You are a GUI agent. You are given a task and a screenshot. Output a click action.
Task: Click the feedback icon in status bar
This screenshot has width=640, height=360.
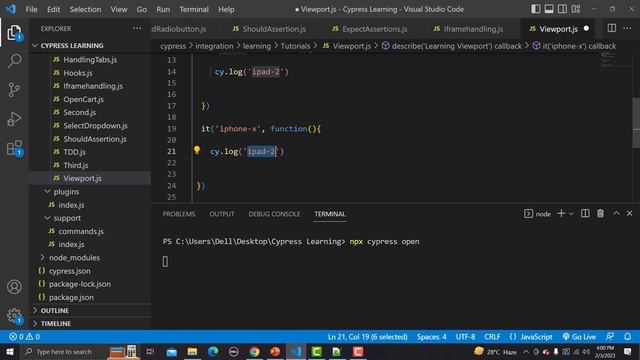pyautogui.click(x=610, y=337)
